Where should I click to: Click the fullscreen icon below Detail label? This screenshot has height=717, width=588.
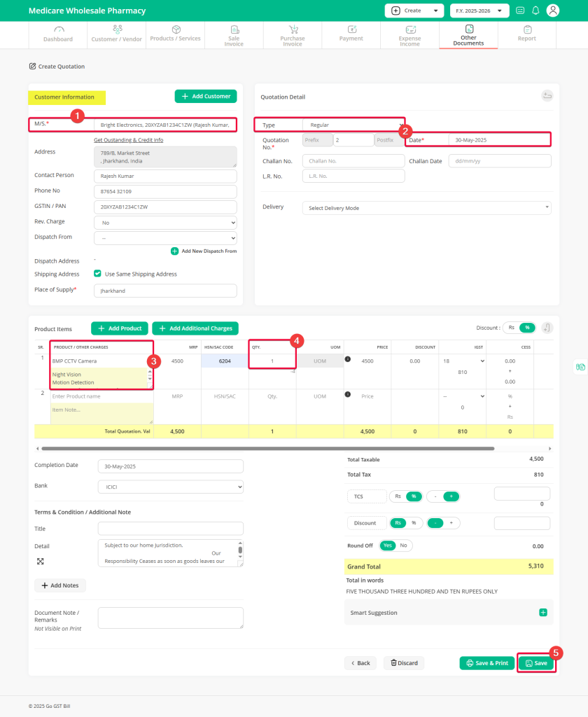click(41, 561)
